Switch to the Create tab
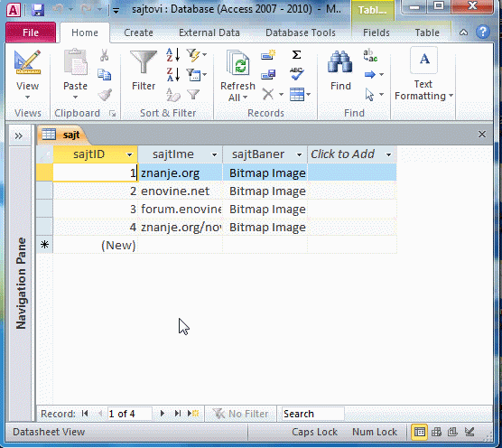502x448 pixels. point(138,33)
